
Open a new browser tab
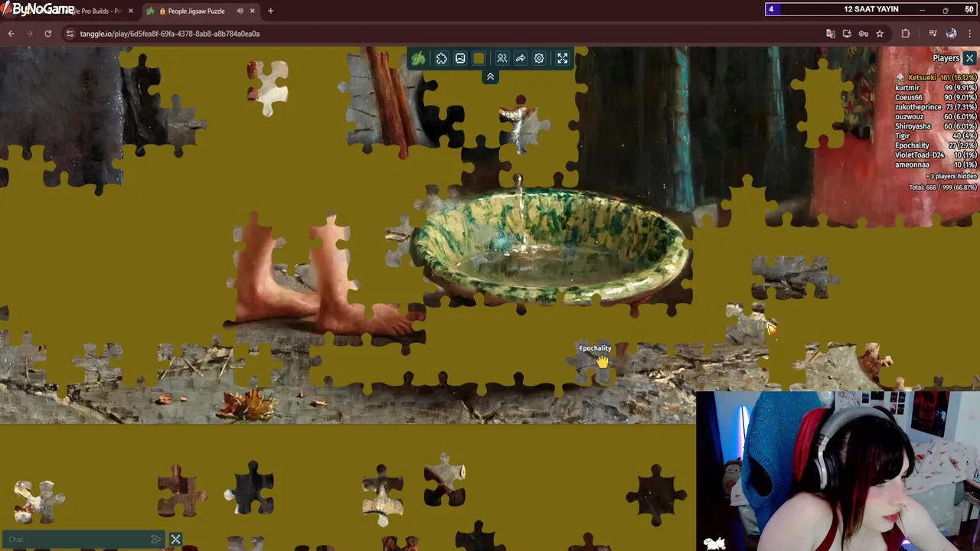click(270, 11)
